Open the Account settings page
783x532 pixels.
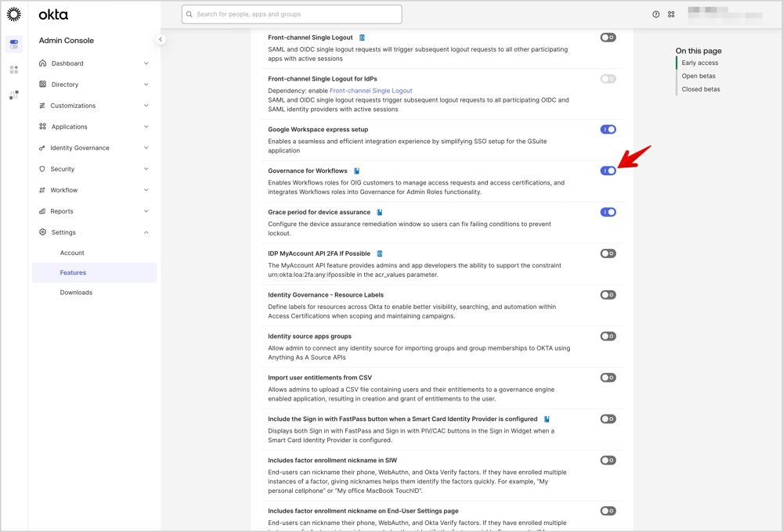[72, 253]
